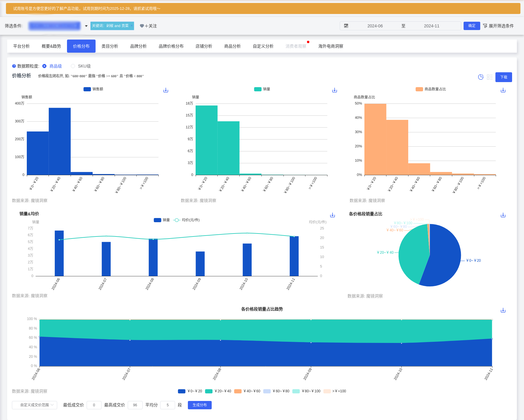
Task: Toggle 销量 legend in 销量&均价 chart
Action: 162,220
